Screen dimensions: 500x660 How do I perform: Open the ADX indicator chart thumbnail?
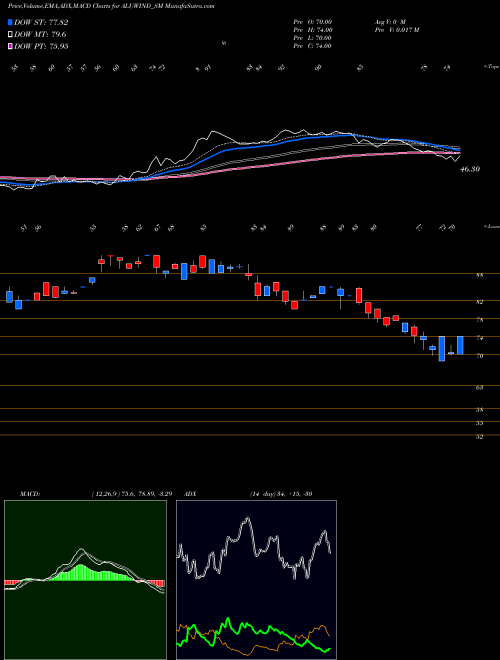coord(256,580)
